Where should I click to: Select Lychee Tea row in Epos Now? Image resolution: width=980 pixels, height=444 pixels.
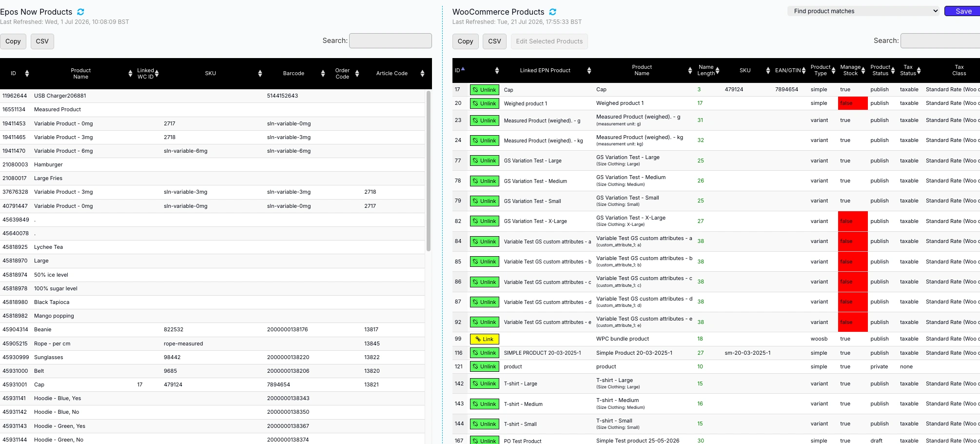pos(213,247)
